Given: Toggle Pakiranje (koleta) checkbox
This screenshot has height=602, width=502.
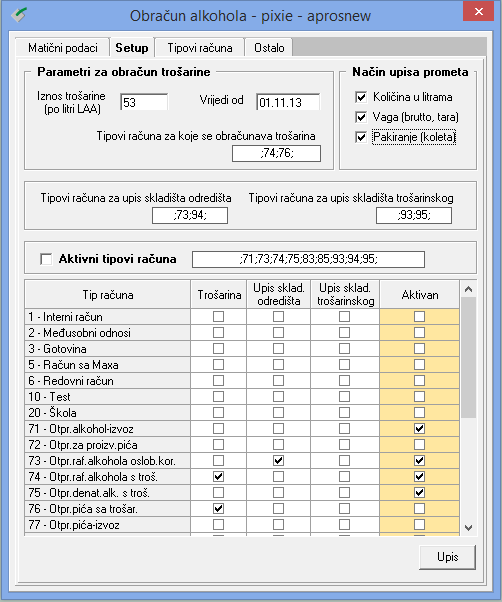Looking at the screenshot, I should (x=361, y=137).
